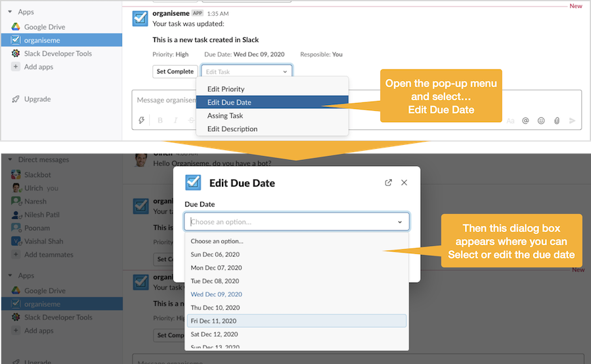Open the Edit Task dropdown

click(246, 71)
